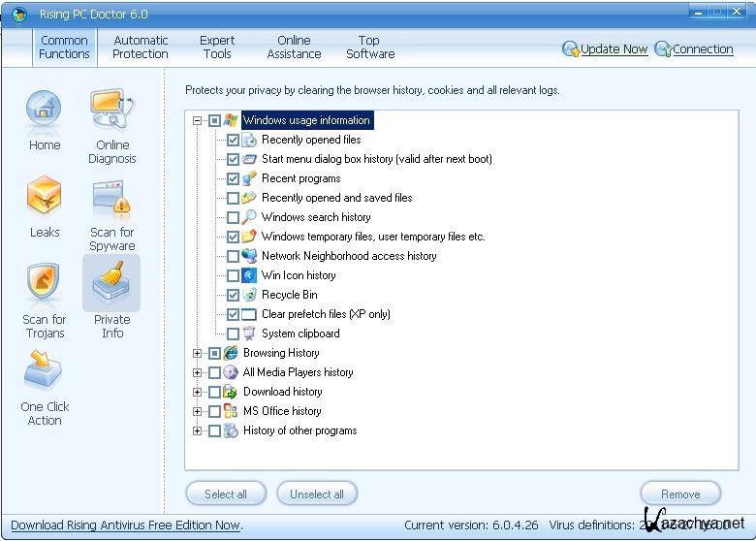This screenshot has width=756, height=541.
Task: Launch Scan for Spyware
Action: tap(112, 197)
